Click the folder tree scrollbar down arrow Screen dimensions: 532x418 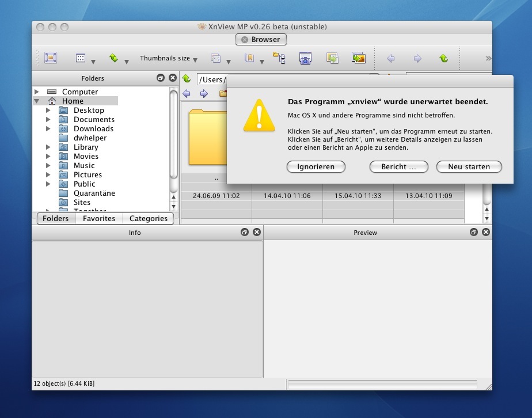(174, 206)
